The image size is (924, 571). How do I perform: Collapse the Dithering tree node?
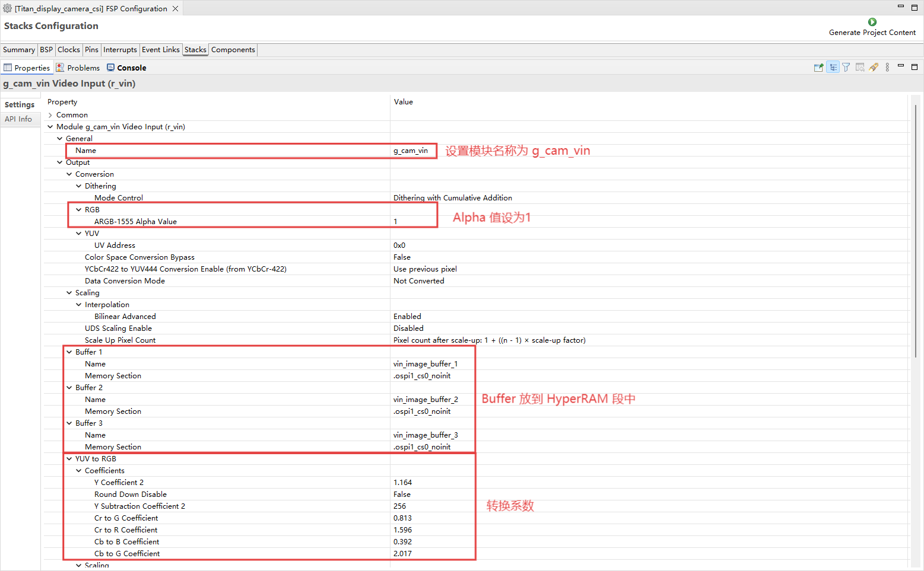coord(79,186)
